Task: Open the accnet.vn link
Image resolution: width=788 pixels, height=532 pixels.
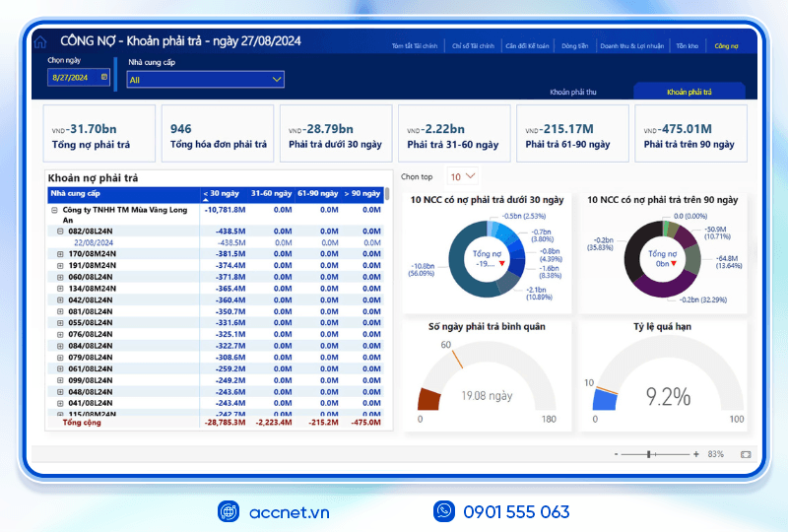Action: 289,512
